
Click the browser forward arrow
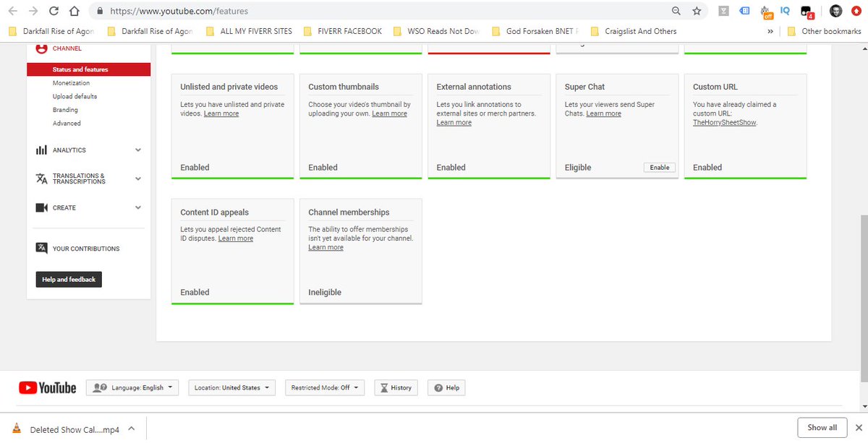(33, 12)
